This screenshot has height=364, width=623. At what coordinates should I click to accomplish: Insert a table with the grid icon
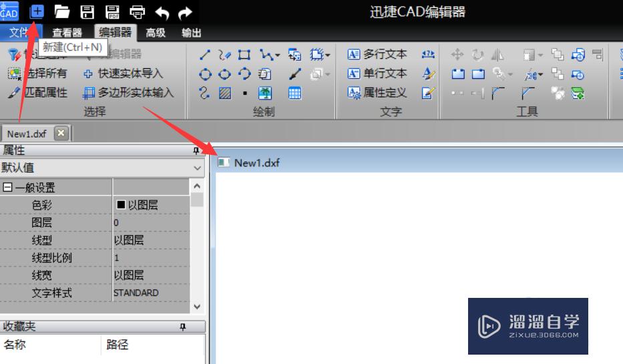click(x=294, y=94)
